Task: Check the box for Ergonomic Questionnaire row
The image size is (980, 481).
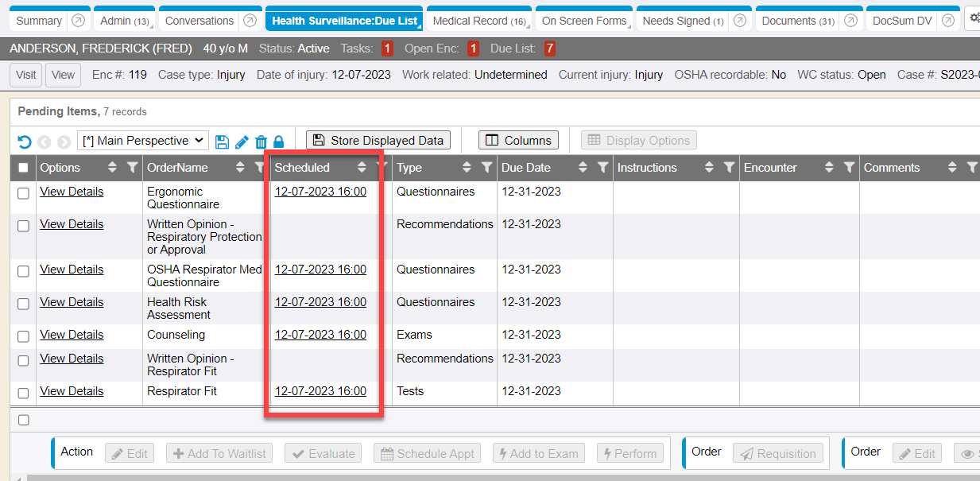Action: (24, 193)
